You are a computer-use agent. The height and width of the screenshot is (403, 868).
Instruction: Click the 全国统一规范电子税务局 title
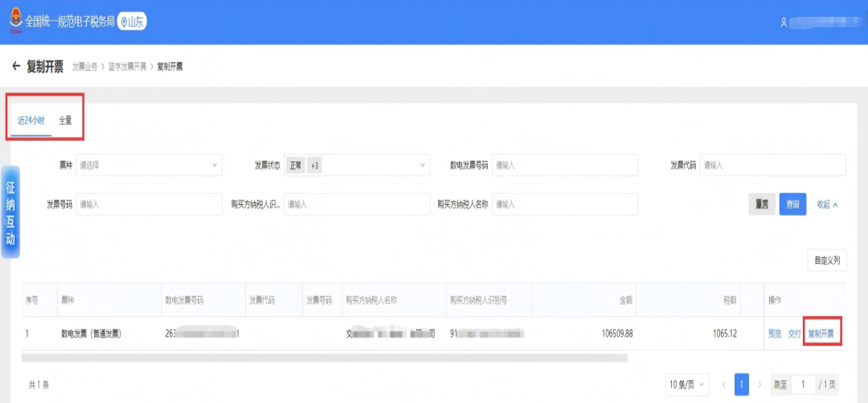tap(70, 23)
